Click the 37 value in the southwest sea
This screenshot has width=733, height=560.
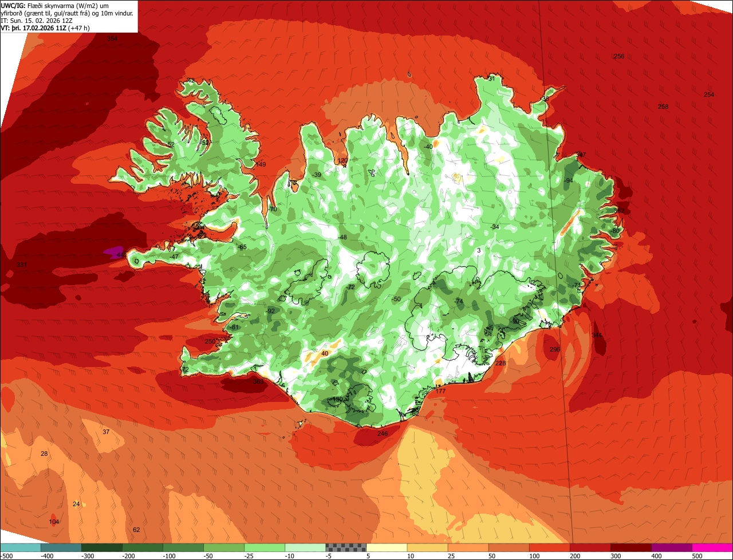coord(106,432)
